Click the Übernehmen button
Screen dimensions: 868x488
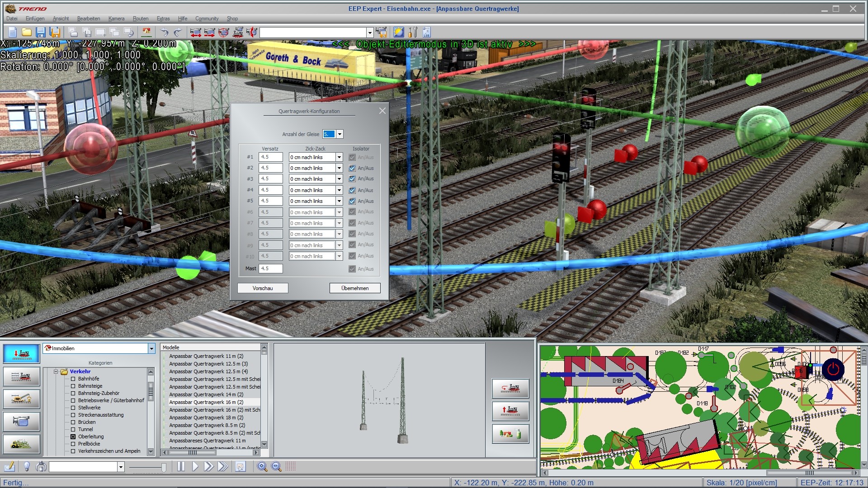click(355, 288)
